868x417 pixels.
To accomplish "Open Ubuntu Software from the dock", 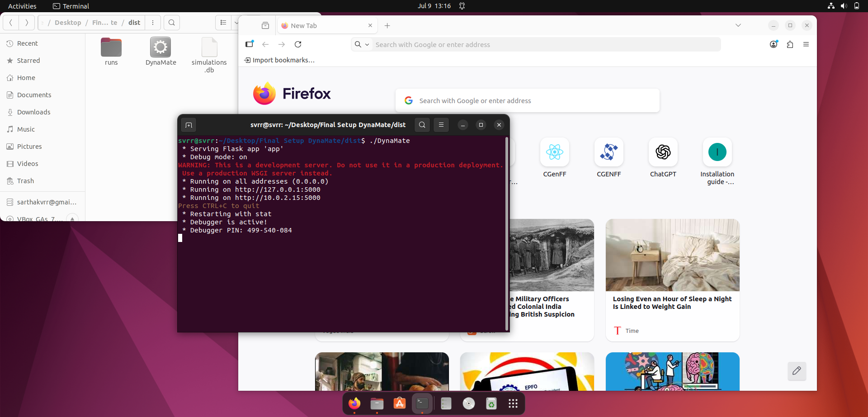I will click(400, 403).
